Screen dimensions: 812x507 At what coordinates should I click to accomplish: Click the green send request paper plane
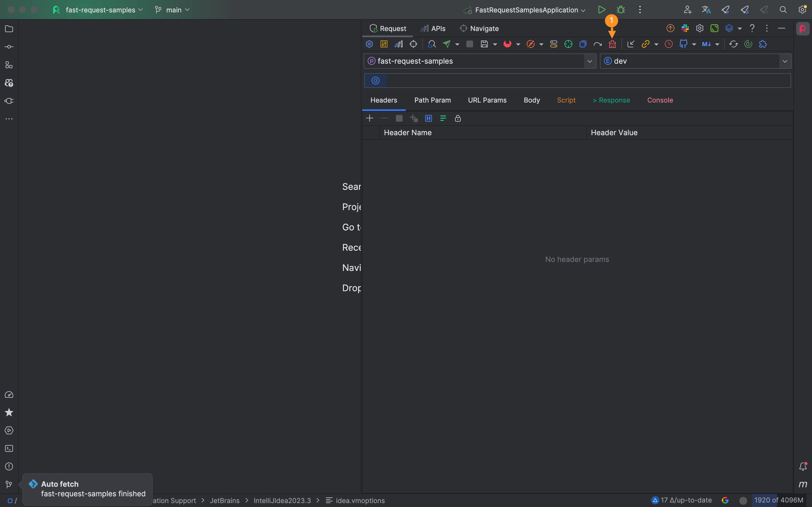[447, 44]
